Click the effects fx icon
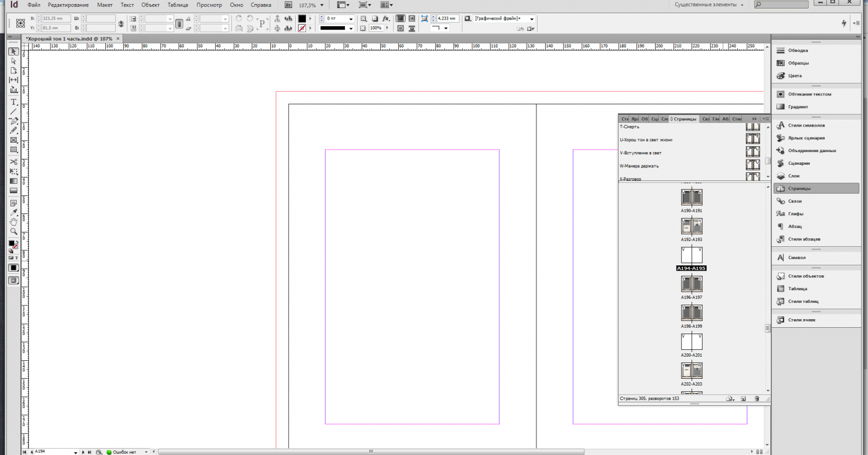The image size is (868, 455). pyautogui.click(x=385, y=19)
